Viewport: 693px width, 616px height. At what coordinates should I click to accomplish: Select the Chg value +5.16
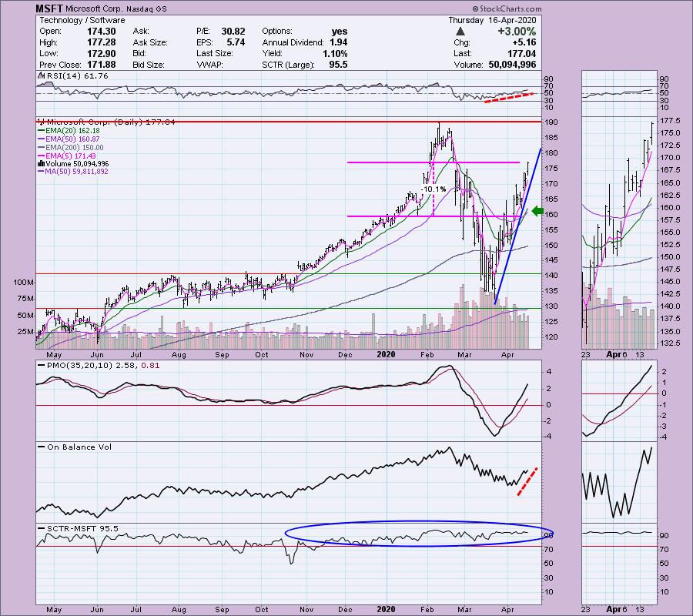(524, 42)
